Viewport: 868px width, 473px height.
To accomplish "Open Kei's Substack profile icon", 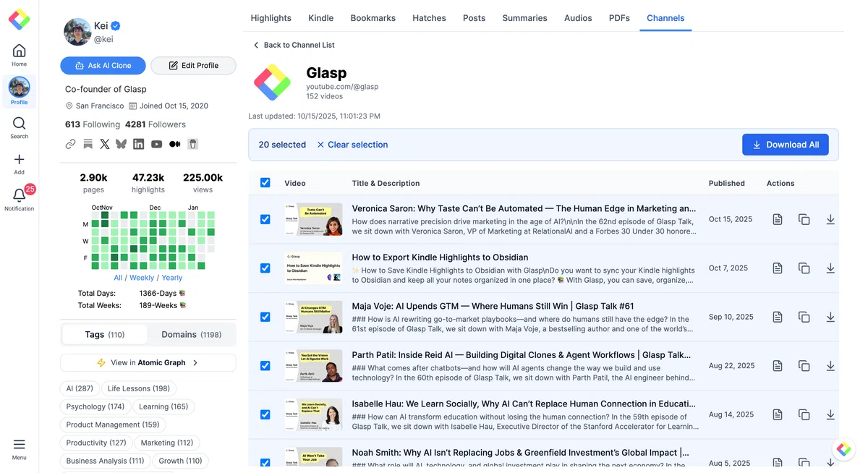I will point(88,144).
